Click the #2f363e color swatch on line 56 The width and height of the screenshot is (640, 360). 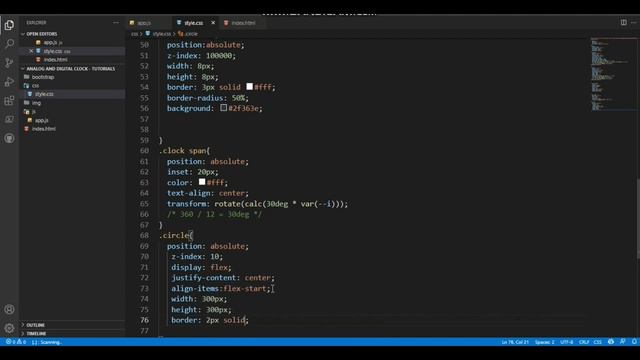click(223, 108)
